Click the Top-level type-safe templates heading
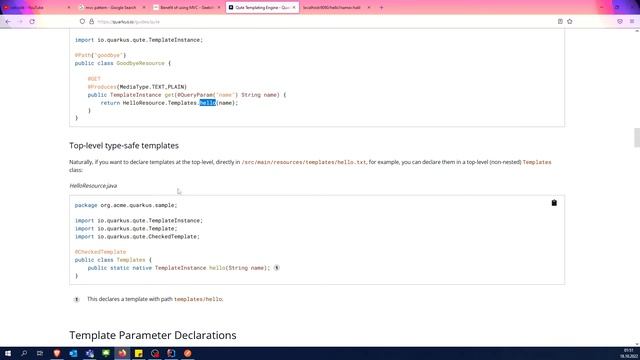 click(x=124, y=145)
